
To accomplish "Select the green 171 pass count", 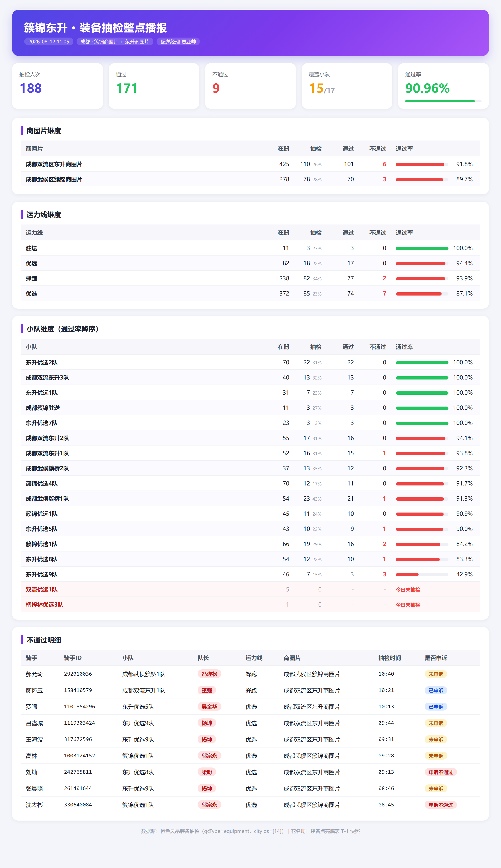I will tap(127, 88).
